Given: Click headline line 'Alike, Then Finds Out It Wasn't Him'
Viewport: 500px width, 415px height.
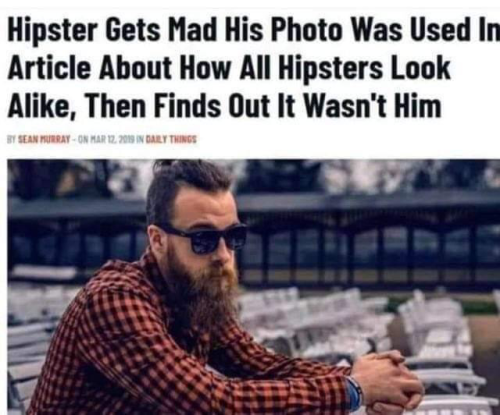Looking at the screenshot, I should pos(224,106).
